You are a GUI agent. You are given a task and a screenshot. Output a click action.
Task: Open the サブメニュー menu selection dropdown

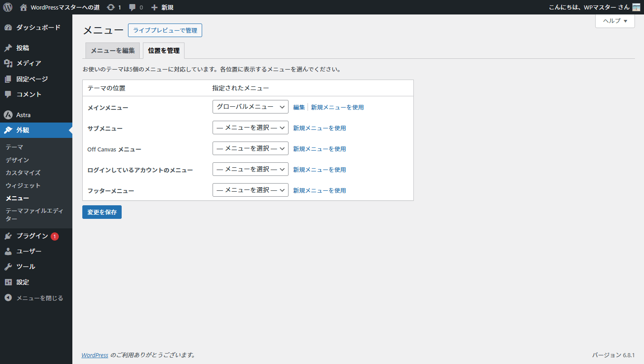coord(250,128)
